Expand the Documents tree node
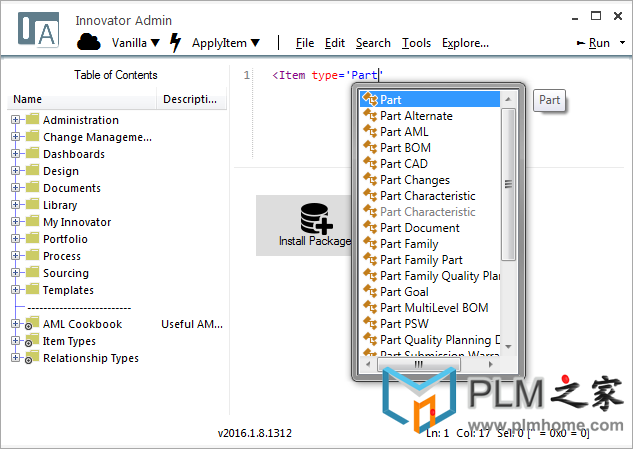Viewport: 633px width, 449px height. pos(15,187)
